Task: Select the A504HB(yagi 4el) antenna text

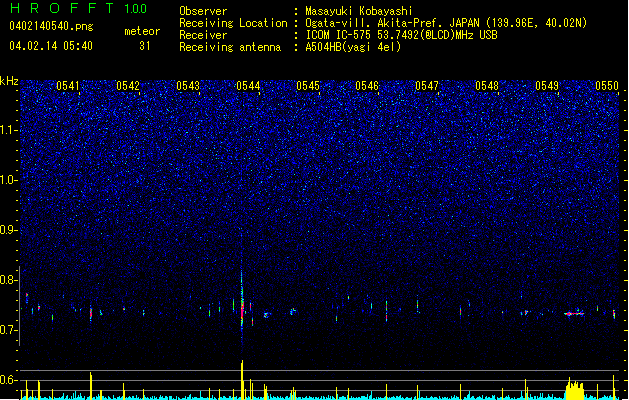Action: (x=353, y=47)
